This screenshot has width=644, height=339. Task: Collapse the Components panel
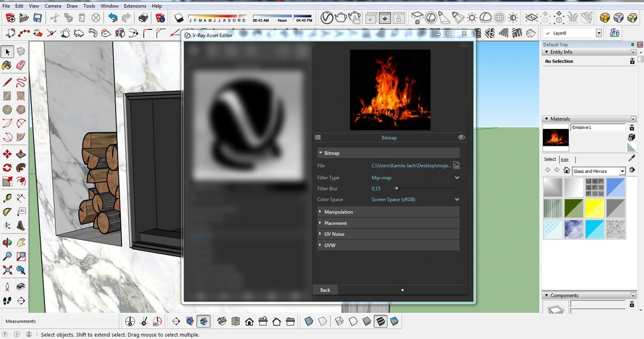pos(546,296)
